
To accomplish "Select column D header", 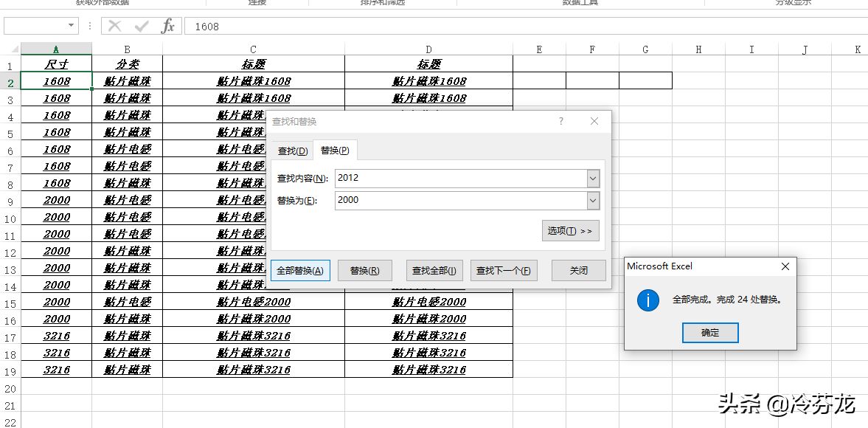I will 428,49.
